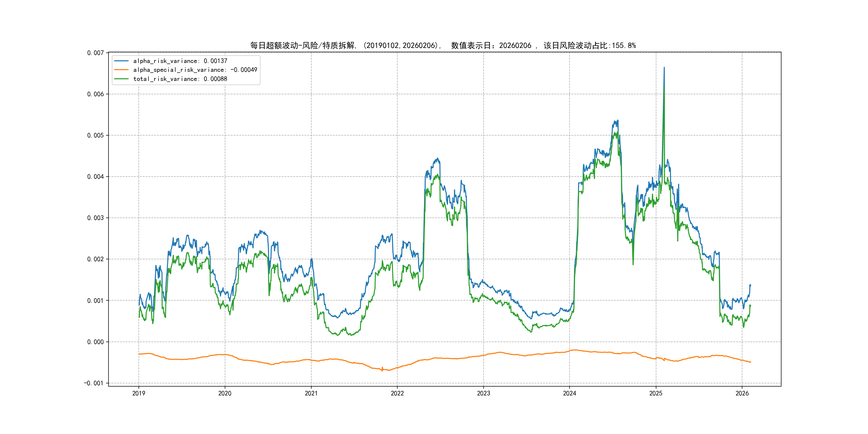This screenshot has width=868, height=434.
Task: Click the -0.001 y-axis tick label
Action: point(94,383)
